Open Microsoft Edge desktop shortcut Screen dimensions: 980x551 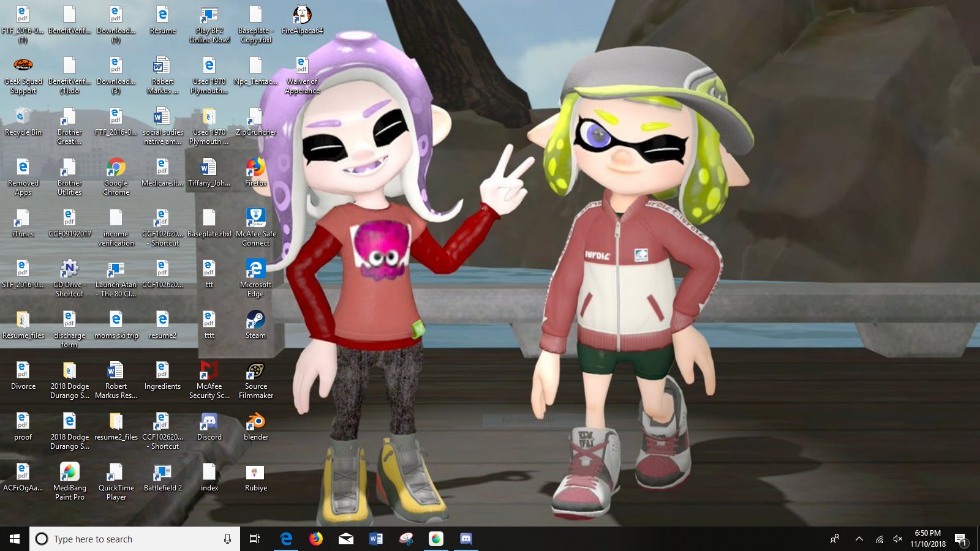click(255, 279)
